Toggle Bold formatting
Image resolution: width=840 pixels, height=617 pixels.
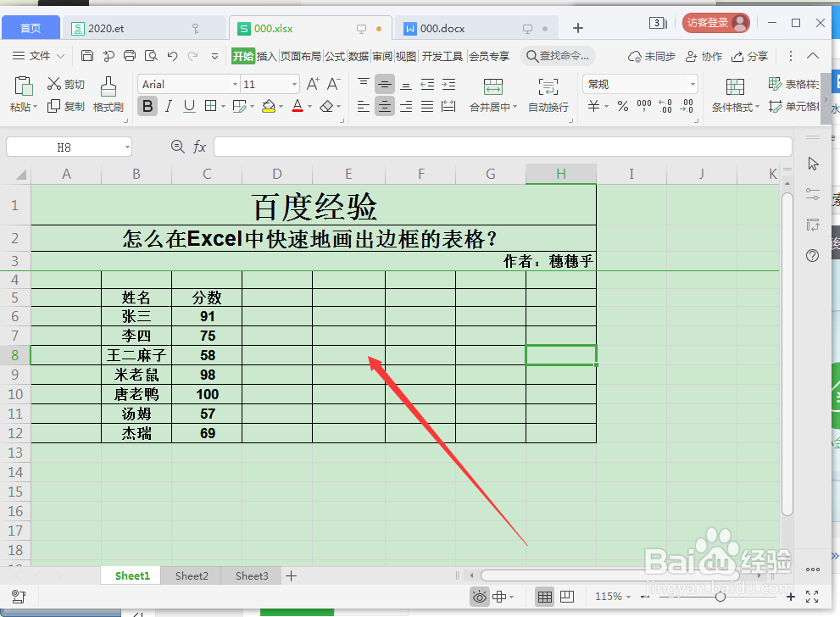click(x=147, y=107)
